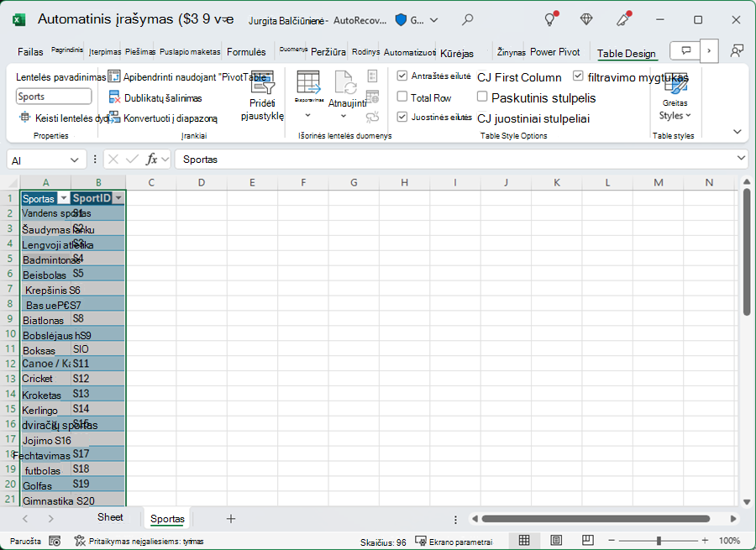Click the table name field Sports

(54, 96)
